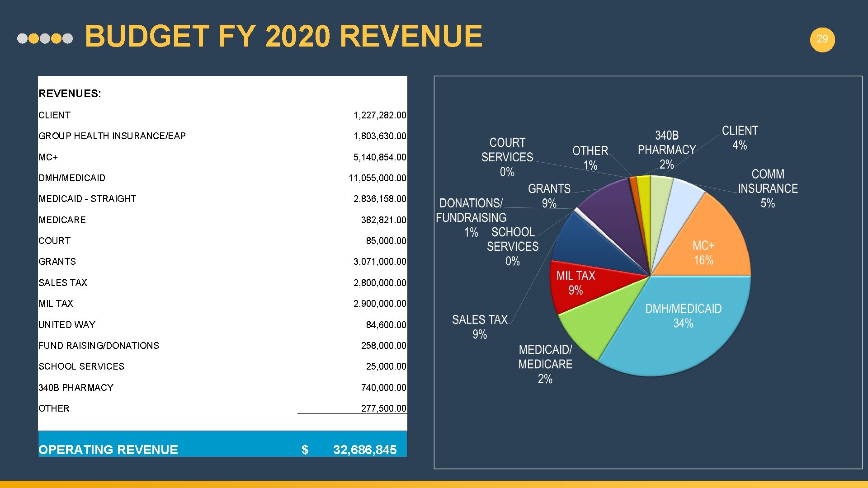Viewport: 868px width, 488px height.
Task: Select the value 11,055,000.00
Action: coord(377,178)
